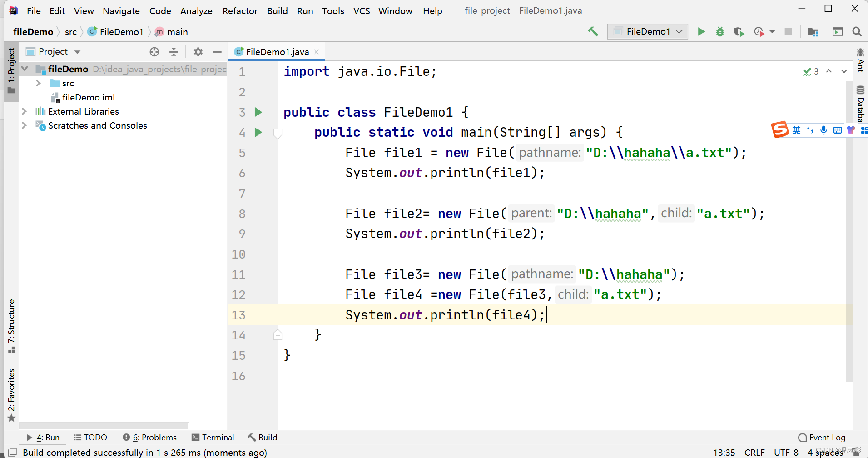Run main method from gutter arrow on line 4

258,132
